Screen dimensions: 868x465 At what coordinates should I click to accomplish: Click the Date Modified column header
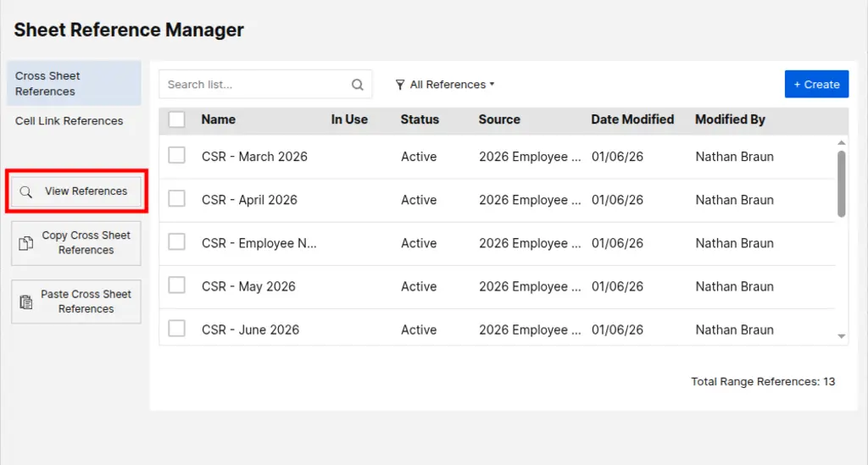(x=632, y=119)
